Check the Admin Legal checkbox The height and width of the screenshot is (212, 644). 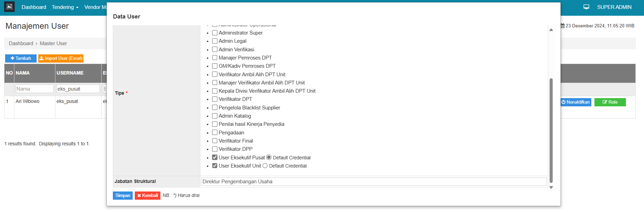tap(215, 41)
